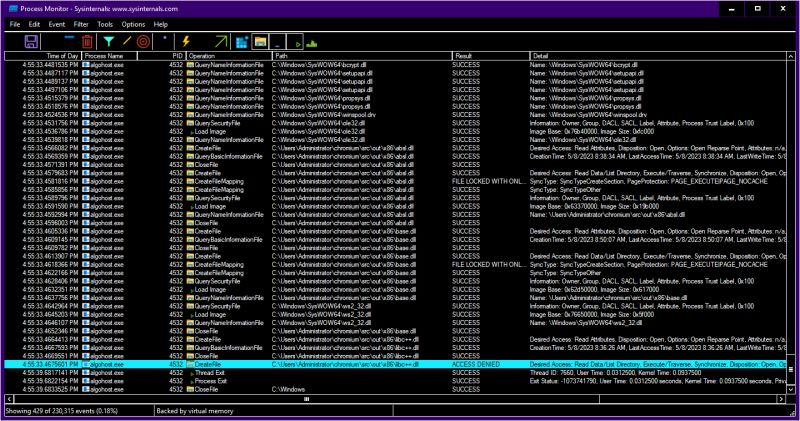Click Load Image at 4:55:33.4536786 PM

coord(210,131)
